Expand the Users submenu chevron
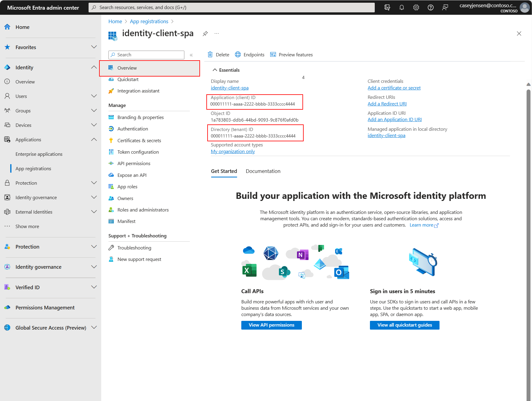The image size is (532, 401). (x=94, y=96)
